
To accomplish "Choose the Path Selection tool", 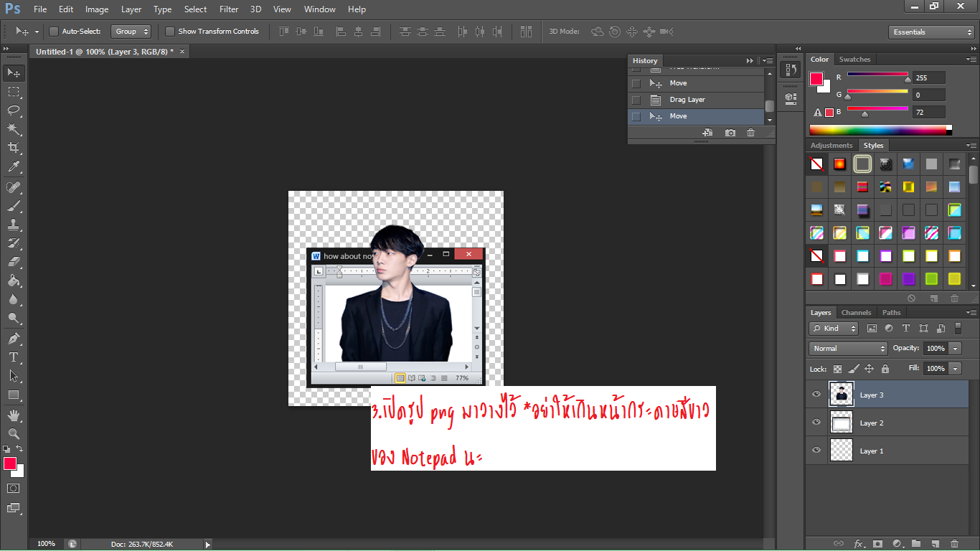I will pos(14,376).
